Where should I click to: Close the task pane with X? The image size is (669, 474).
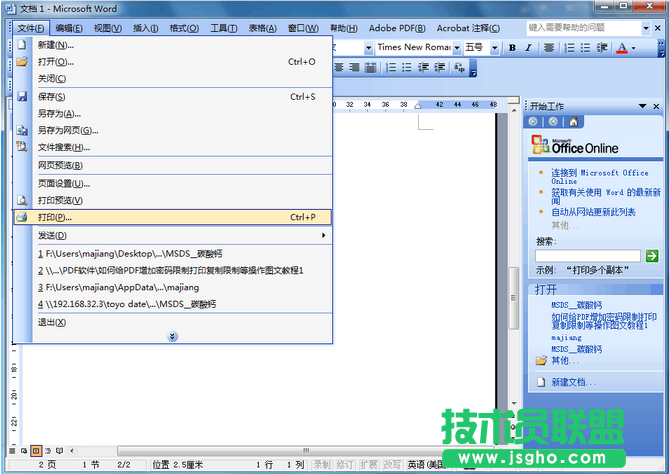point(657,105)
